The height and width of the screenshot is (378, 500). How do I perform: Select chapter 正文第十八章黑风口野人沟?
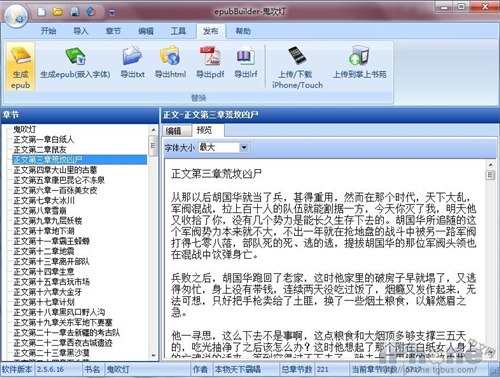[59, 312]
